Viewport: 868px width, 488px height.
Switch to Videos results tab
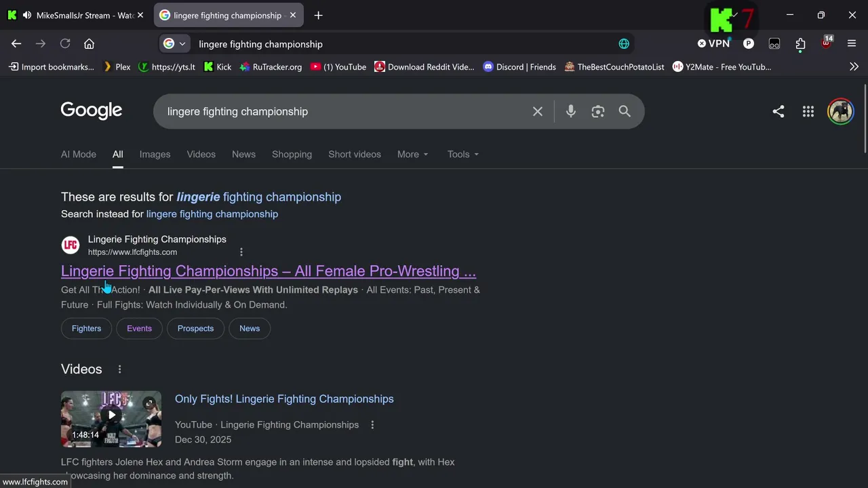[201, 154]
